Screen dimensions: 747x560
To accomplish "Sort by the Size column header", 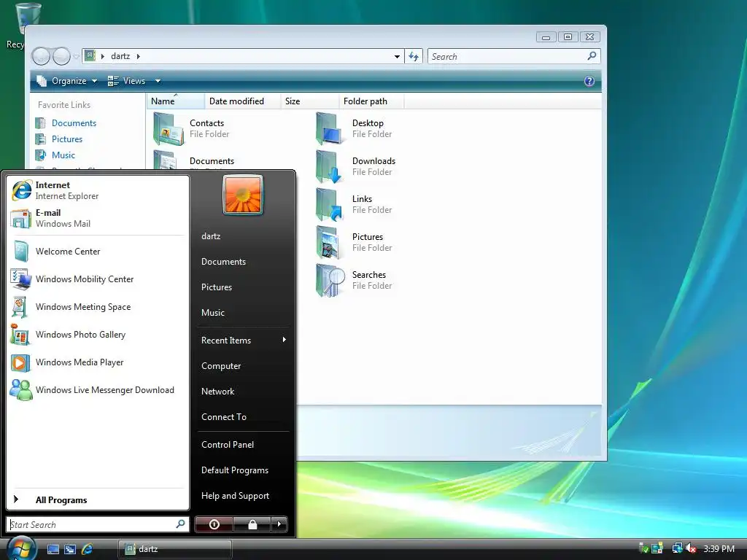I will tap(309, 101).
